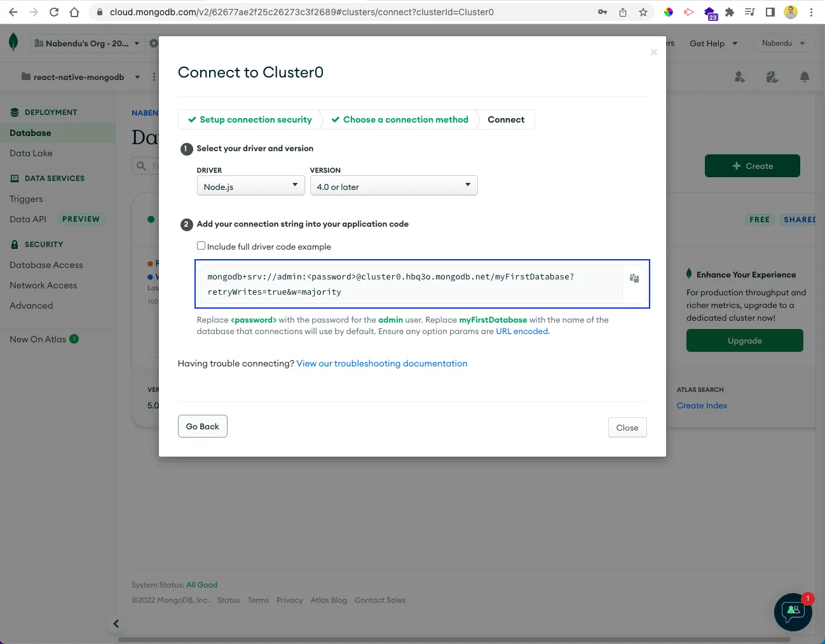The image size is (825, 644).
Task: Open the troubleshooting documentation link
Action: click(x=382, y=363)
